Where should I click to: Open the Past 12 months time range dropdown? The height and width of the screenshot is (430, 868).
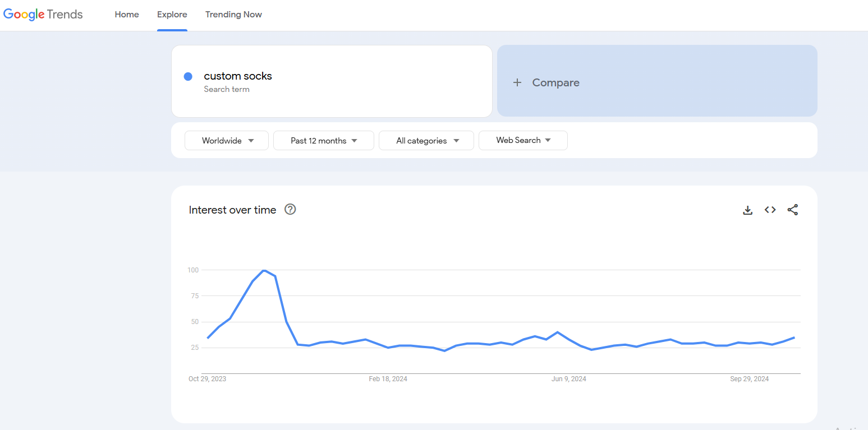pyautogui.click(x=324, y=141)
